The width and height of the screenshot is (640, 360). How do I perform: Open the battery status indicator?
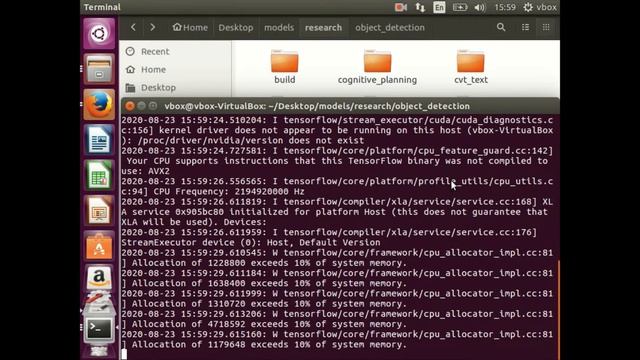[460, 7]
